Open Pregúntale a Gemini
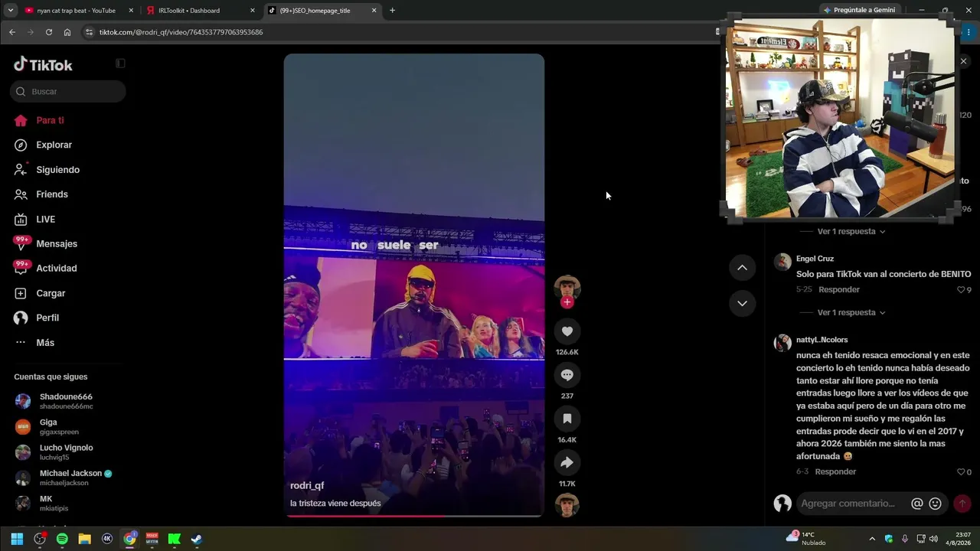980x551 pixels. click(859, 10)
